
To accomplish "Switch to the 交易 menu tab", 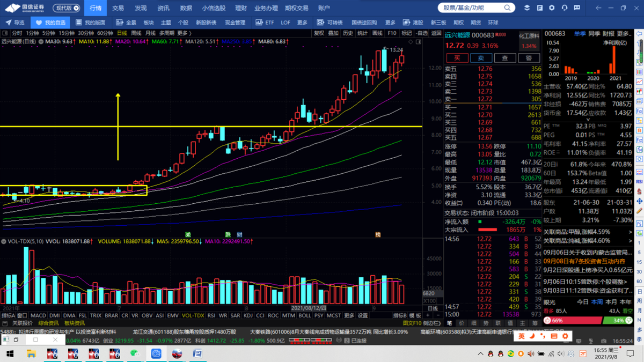I will pyautogui.click(x=118, y=8).
